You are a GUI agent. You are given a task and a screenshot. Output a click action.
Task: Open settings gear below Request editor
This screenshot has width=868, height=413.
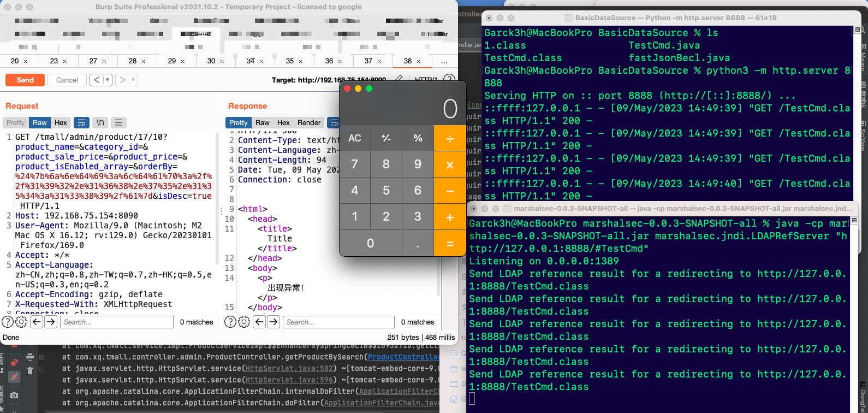click(21, 322)
